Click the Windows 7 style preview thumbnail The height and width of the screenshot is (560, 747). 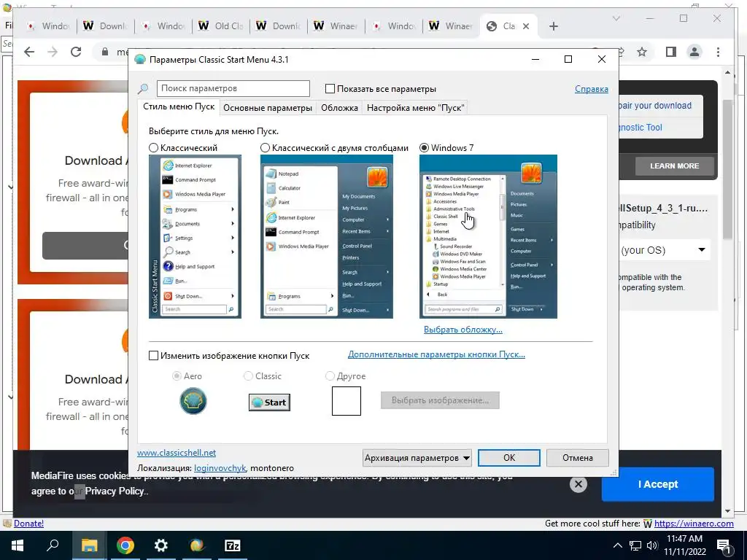point(488,237)
